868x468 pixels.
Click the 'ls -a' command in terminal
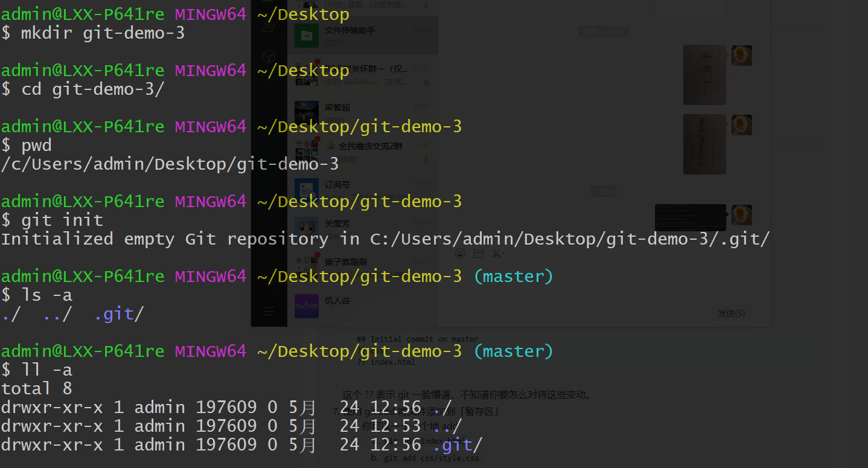pos(46,295)
